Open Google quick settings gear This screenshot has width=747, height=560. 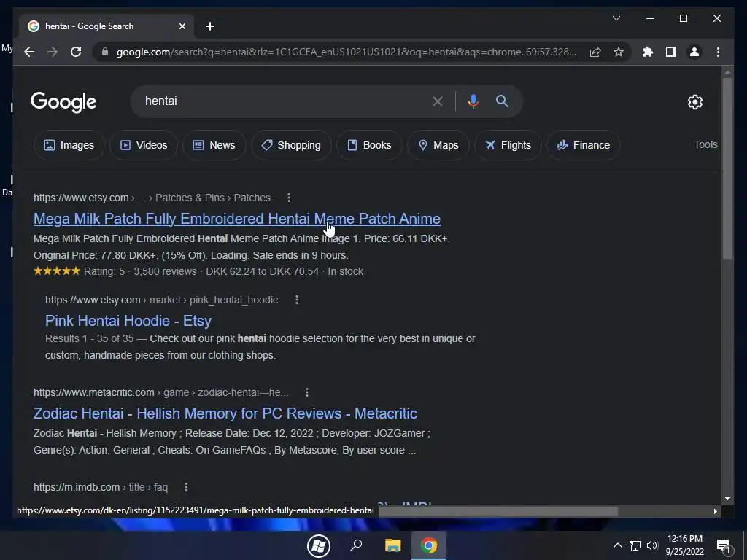click(694, 102)
